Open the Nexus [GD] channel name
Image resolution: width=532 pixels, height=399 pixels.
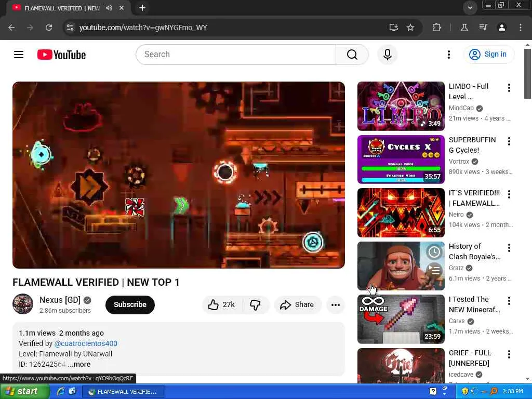[x=60, y=300]
